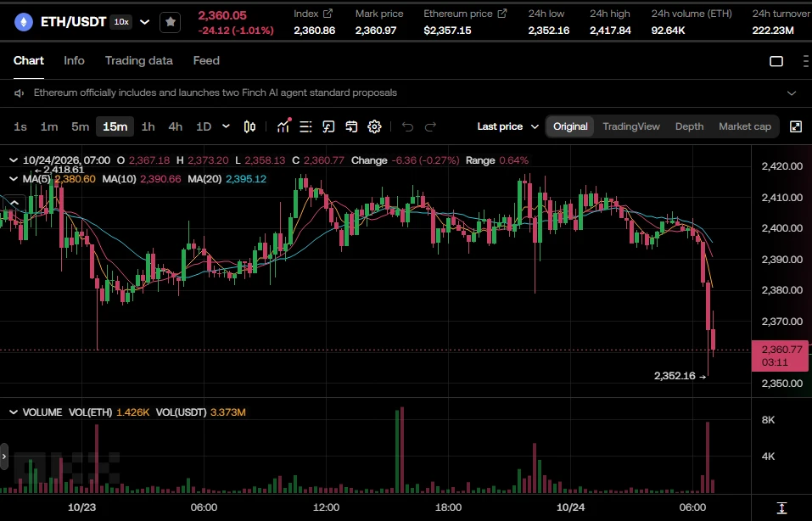Switch chart layout with the rectangle icon
This screenshot has height=521, width=812.
[776, 61]
